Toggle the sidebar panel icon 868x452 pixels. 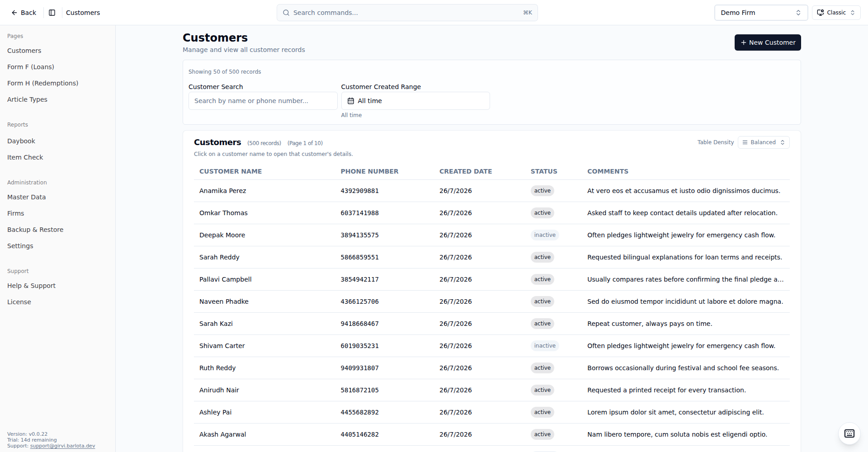[x=52, y=13]
